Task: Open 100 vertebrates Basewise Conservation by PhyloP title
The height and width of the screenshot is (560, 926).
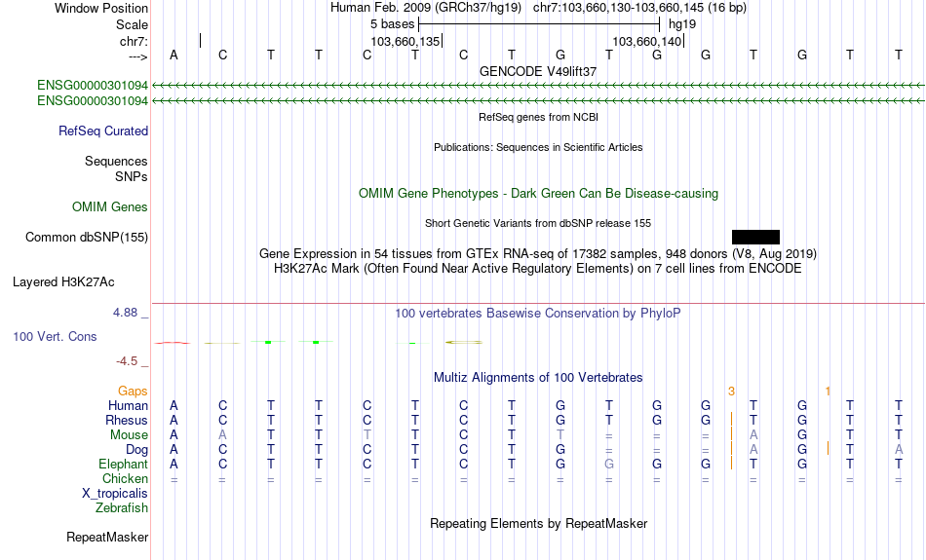Action: [538, 314]
